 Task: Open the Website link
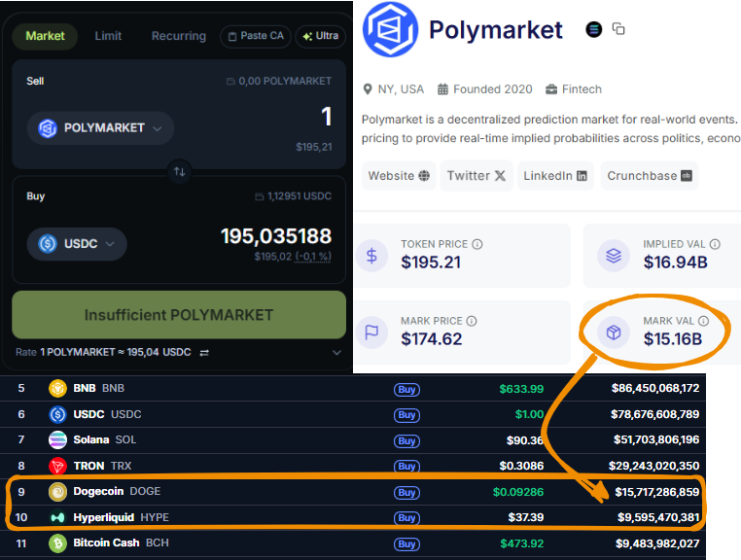point(399,176)
